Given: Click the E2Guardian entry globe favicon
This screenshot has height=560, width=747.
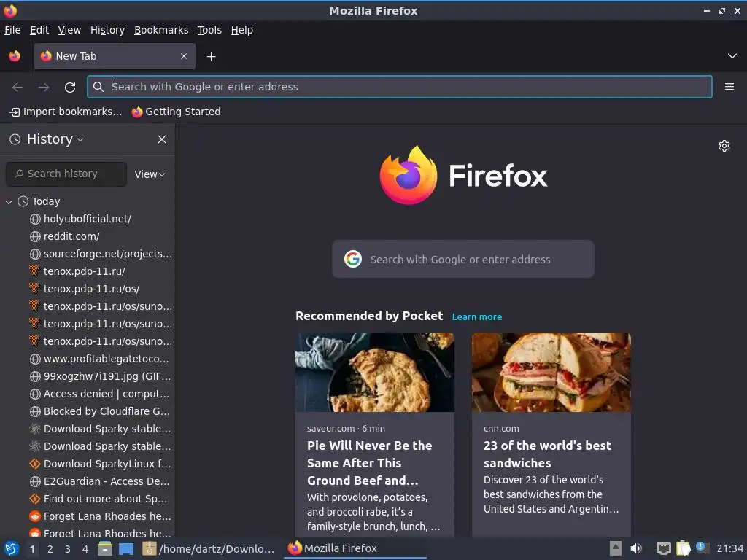Looking at the screenshot, I should (x=35, y=481).
